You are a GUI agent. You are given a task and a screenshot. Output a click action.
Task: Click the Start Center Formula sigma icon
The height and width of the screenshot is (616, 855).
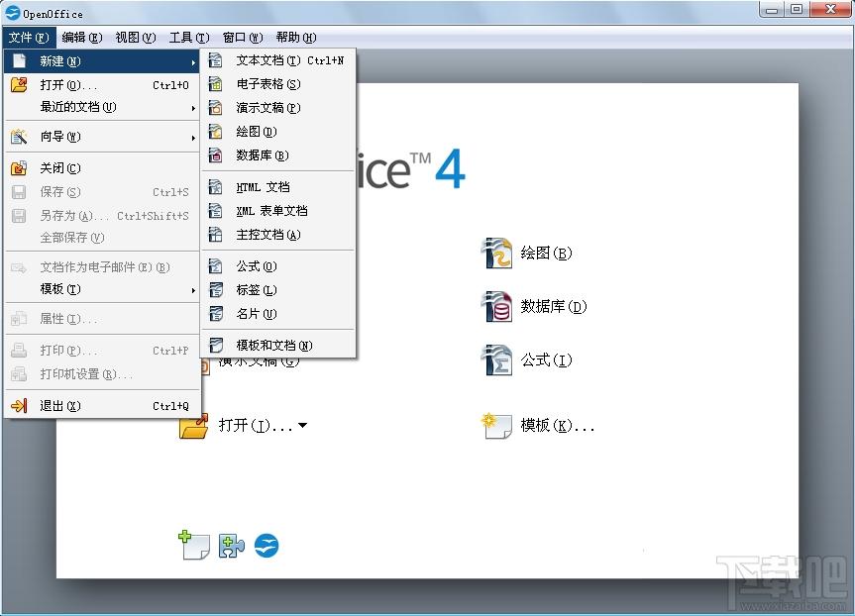tap(496, 359)
